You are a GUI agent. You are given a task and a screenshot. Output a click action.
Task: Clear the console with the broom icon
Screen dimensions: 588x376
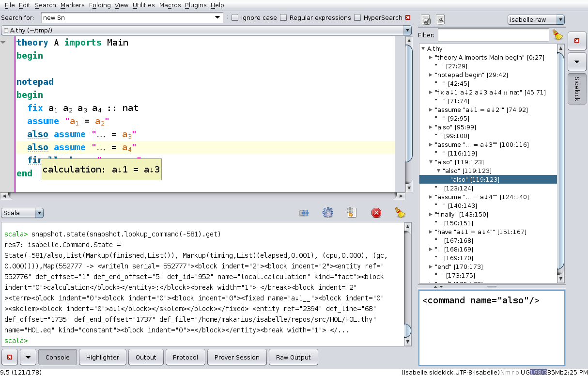(x=400, y=213)
